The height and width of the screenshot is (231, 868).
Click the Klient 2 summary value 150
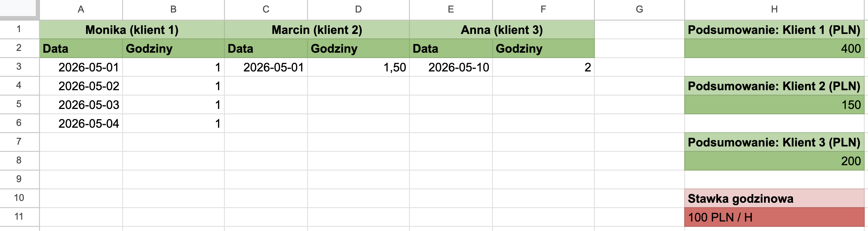pyautogui.click(x=774, y=105)
